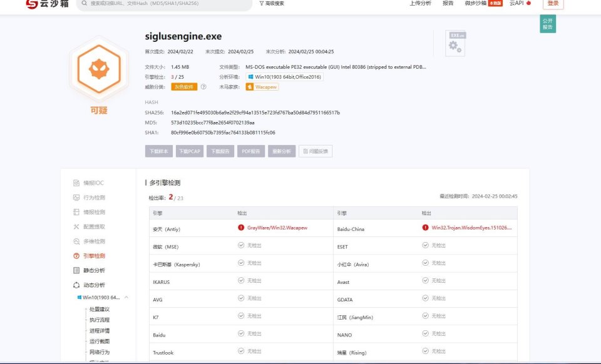Click red alert icon in Antiy row
The height and width of the screenshot is (364, 601).
pos(241,228)
